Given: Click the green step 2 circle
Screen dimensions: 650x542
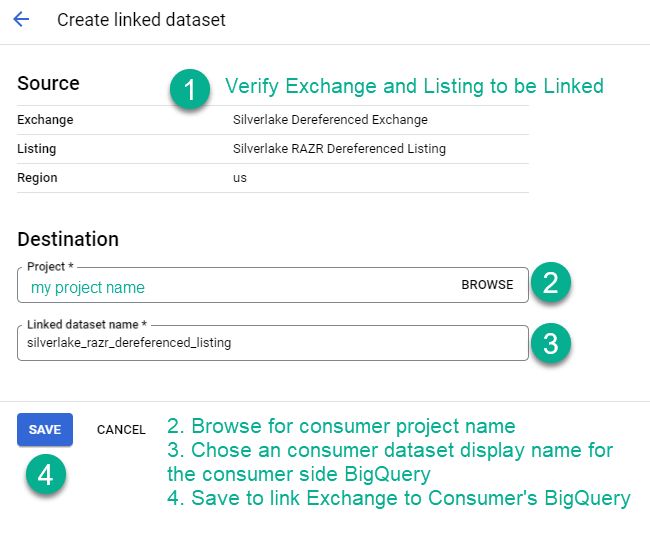Looking at the screenshot, I should coord(550,283).
